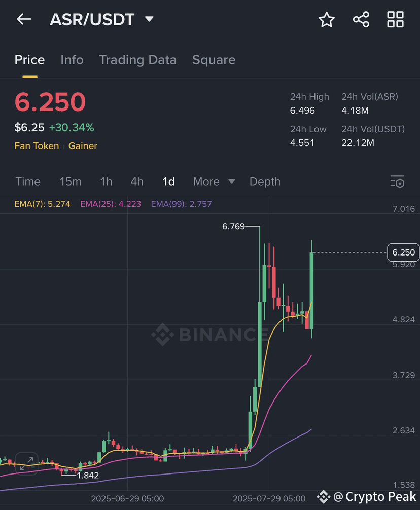The image size is (420, 510).
Task: Tap the 24h Vol(ASR) value 4.18M
Action: pyautogui.click(x=355, y=111)
